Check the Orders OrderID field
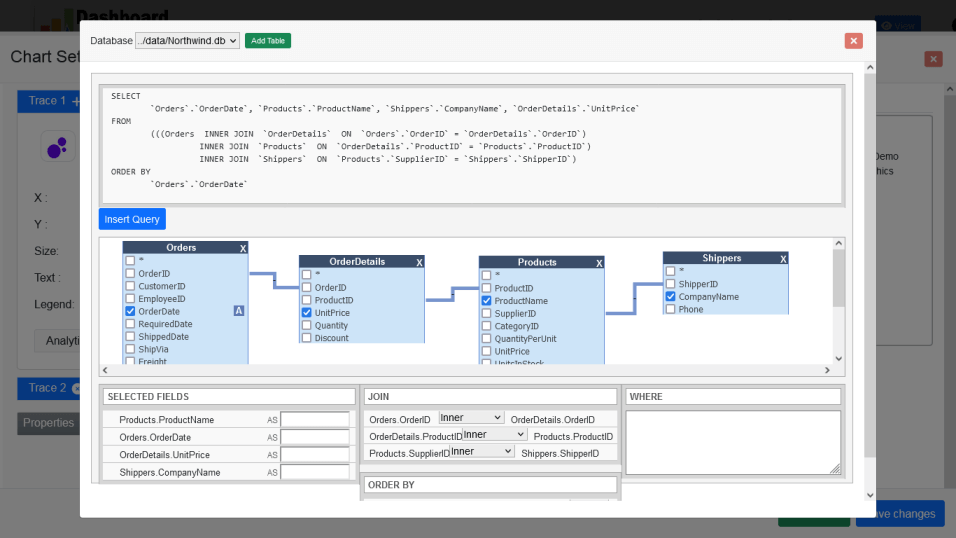 tap(130, 273)
